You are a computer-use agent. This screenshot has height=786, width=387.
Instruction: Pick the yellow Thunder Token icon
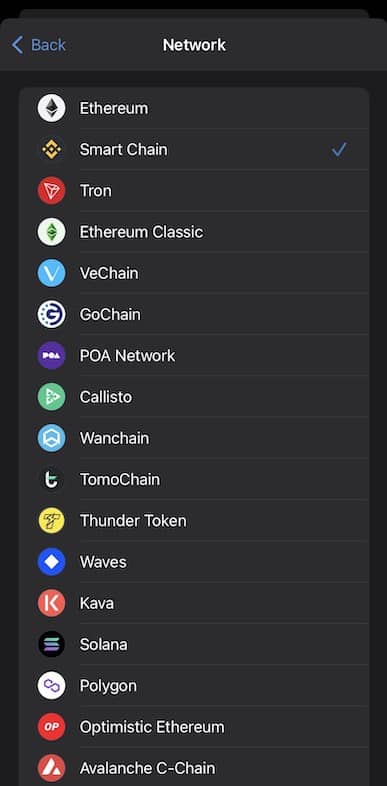[x=52, y=520]
